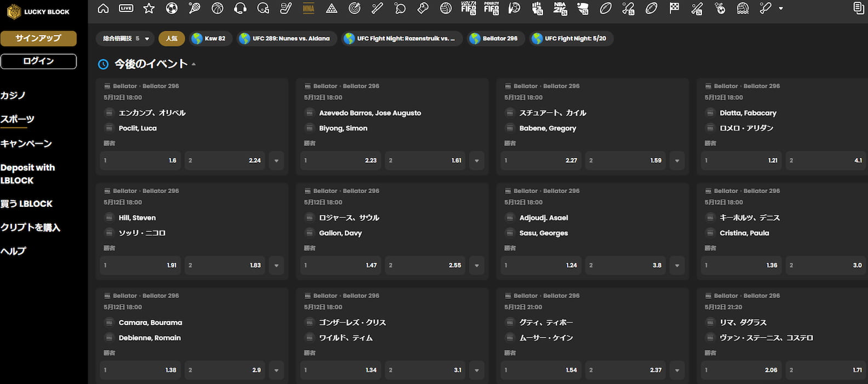Open the カジノ sidebar link

coord(14,95)
